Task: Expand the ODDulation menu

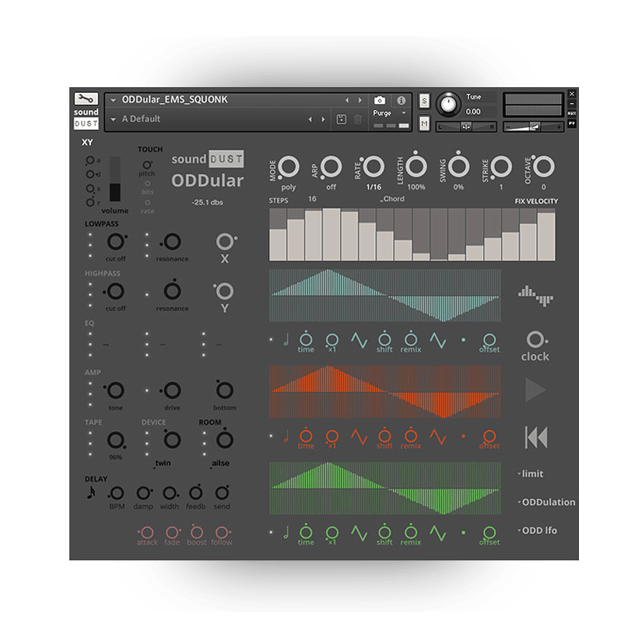Action: 546,502
